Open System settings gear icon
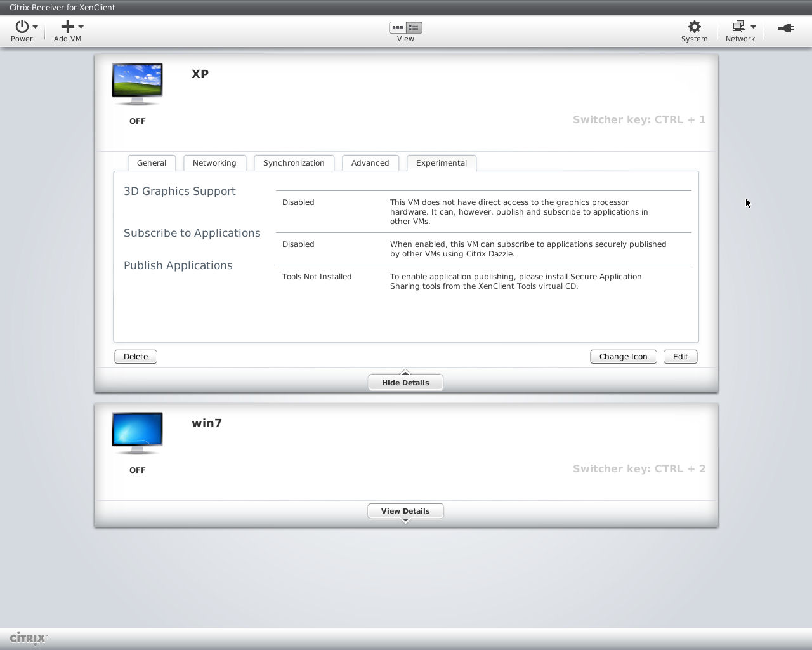 (x=695, y=27)
